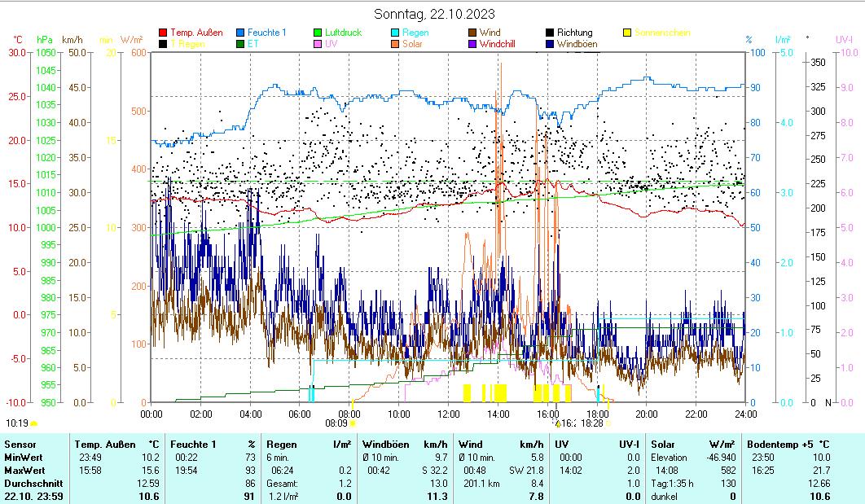This screenshot has width=865, height=504.
Task: Click the pink UV legend swatch
Action: [x=318, y=44]
